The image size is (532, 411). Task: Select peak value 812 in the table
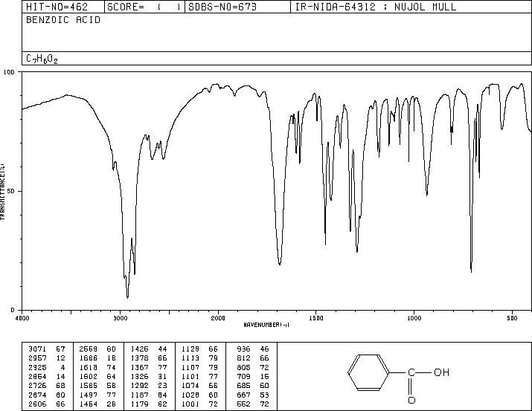tap(243, 358)
